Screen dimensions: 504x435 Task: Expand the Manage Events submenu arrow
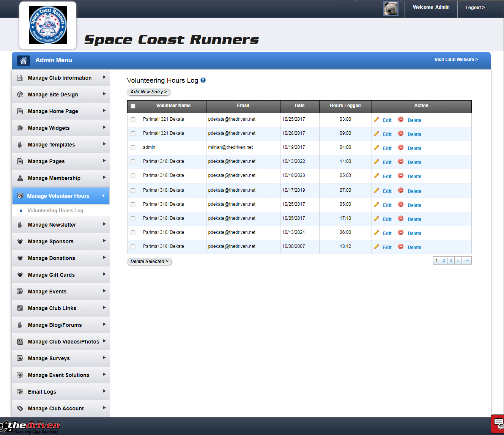[x=104, y=291]
